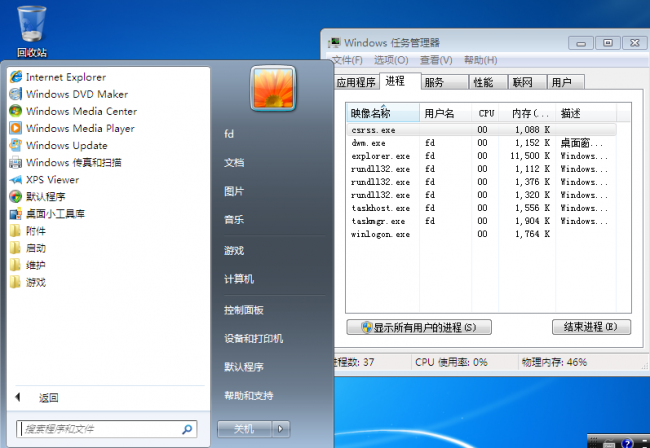Click the help question mark tray icon
This screenshot has width=650, height=448.
627,443
